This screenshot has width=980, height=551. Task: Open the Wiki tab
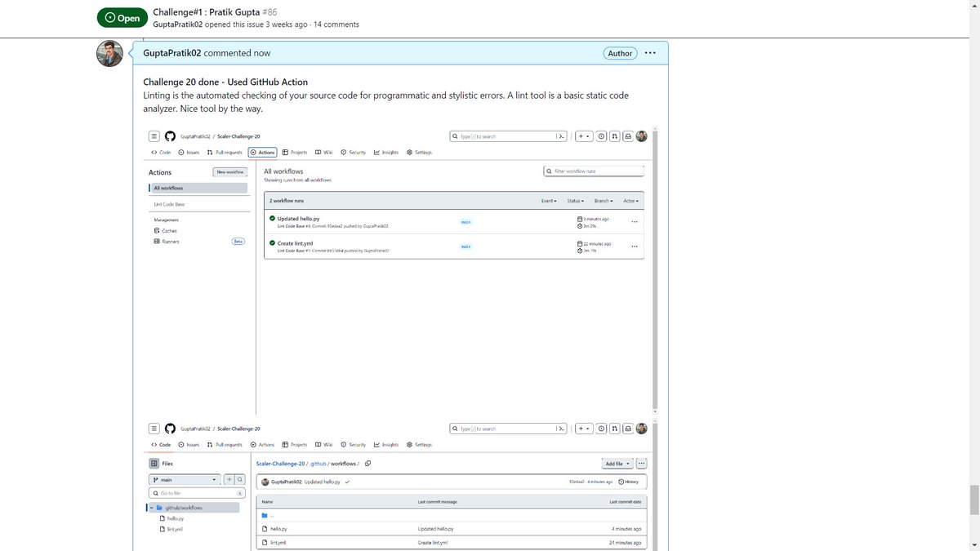[323, 152]
